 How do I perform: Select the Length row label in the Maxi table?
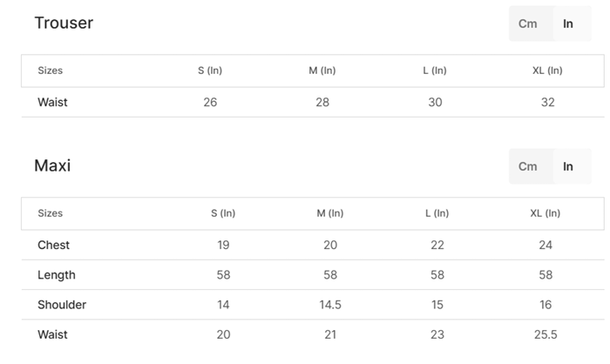(x=57, y=275)
